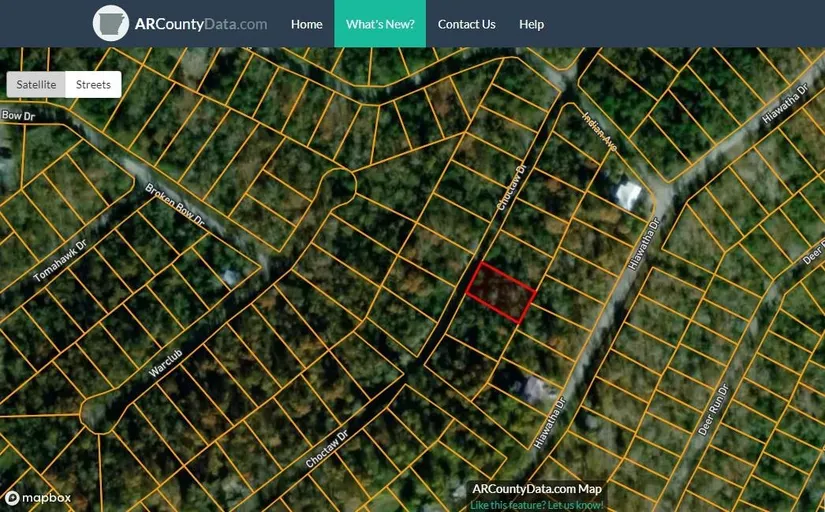Click the white-roofed building near Indian Ave
This screenshot has height=512, width=825.
[628, 193]
